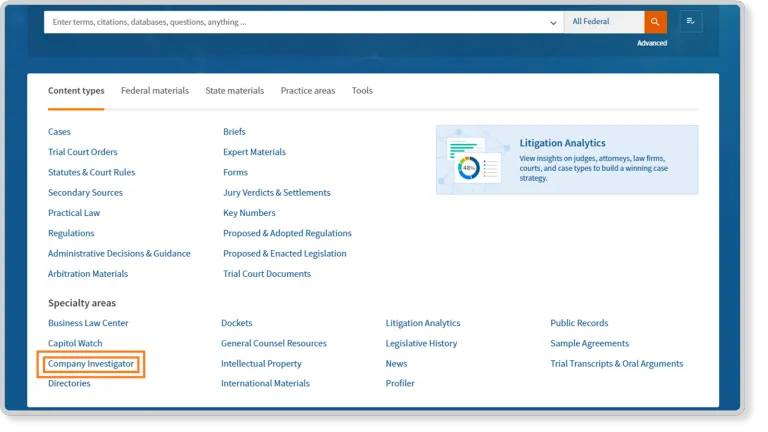Select the Content types tab

[76, 91]
